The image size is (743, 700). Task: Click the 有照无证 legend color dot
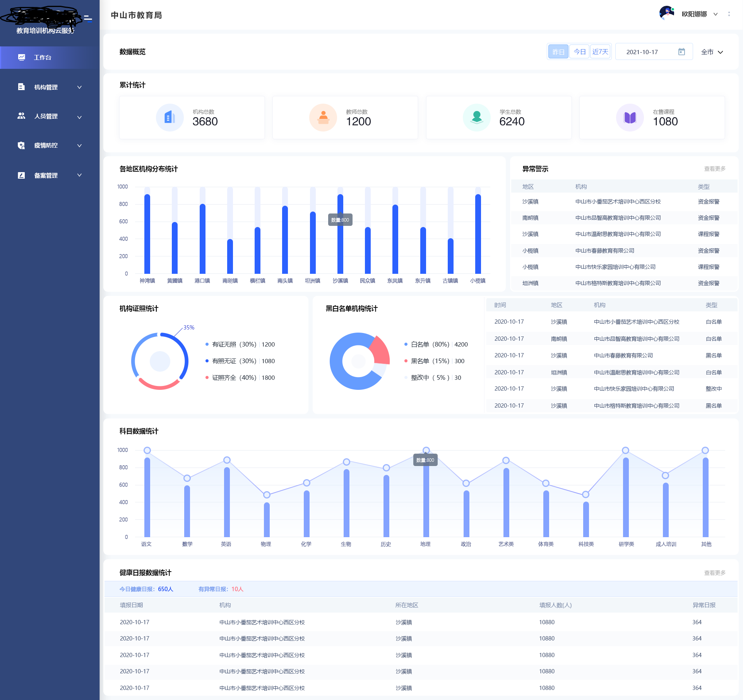[x=207, y=361]
